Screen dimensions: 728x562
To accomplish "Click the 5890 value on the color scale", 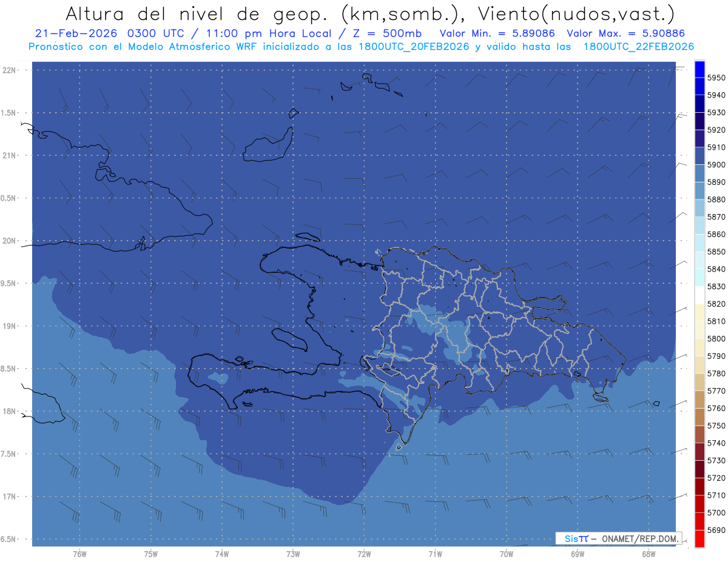I will point(716,182).
